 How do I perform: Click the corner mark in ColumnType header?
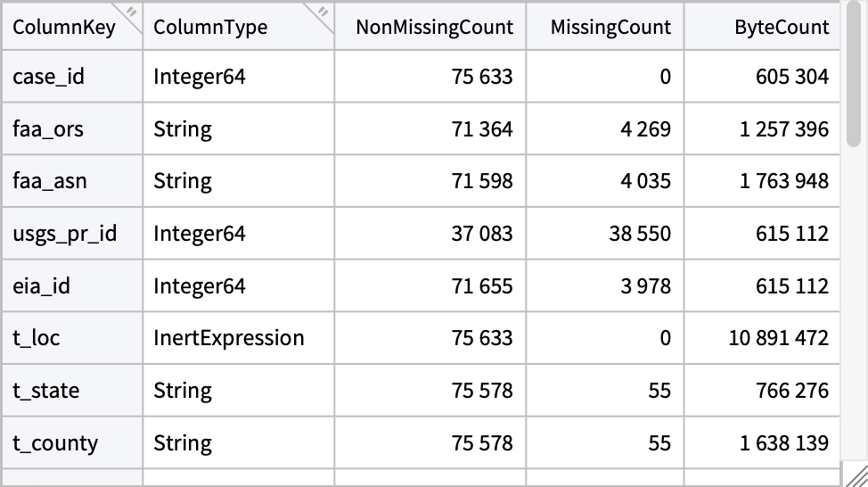(x=323, y=12)
